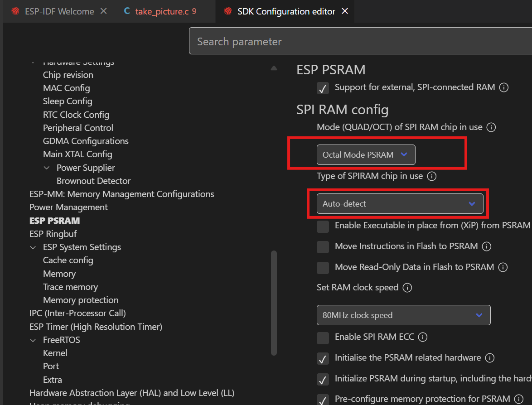The image size is (532, 405).
Task: Toggle Support for external SPI-connected RAM checkbox
Action: pos(323,88)
